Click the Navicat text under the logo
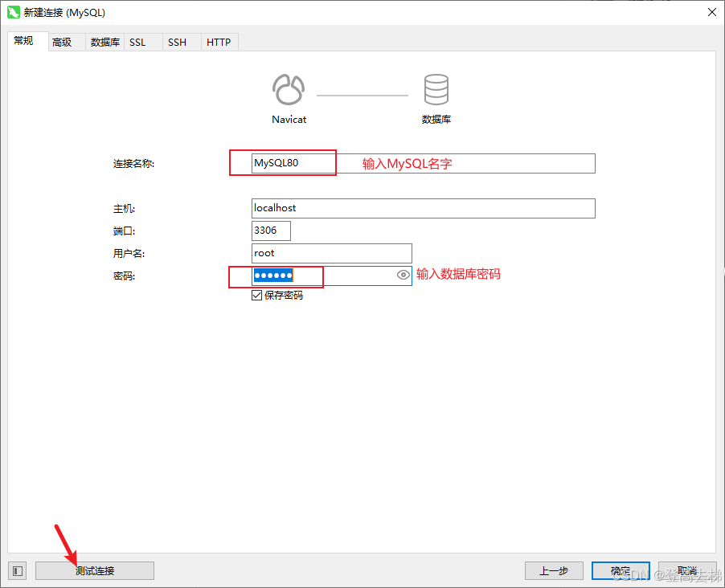The width and height of the screenshot is (725, 588). pos(289,119)
